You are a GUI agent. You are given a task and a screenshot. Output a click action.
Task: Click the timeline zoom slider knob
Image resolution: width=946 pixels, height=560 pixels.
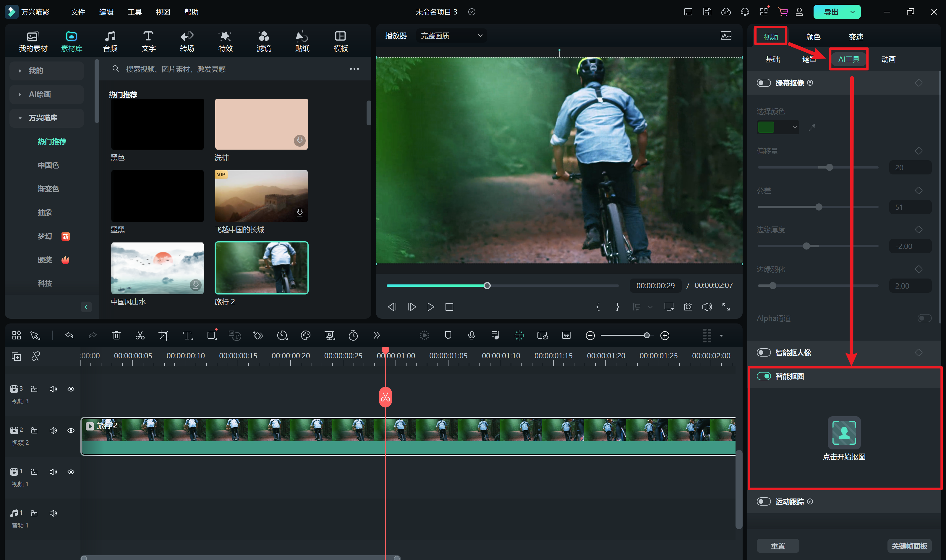coord(647,335)
